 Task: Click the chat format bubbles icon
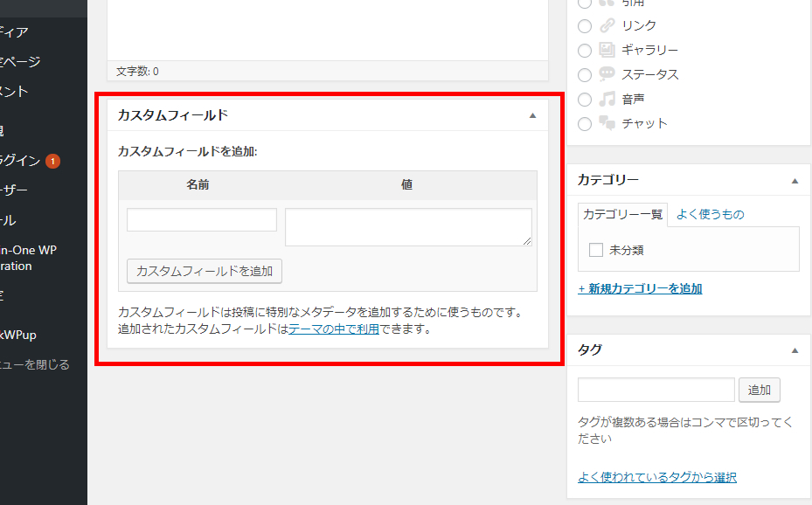click(607, 123)
